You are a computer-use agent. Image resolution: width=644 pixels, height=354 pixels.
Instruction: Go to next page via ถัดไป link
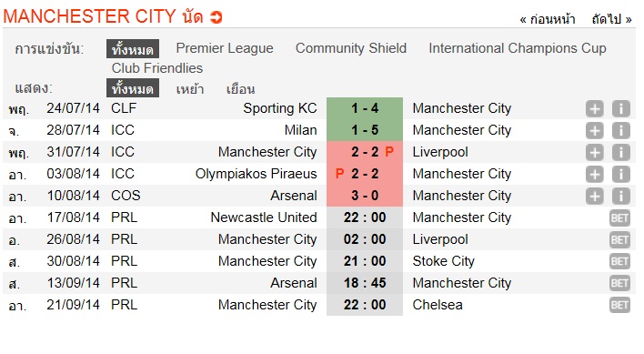(x=611, y=19)
